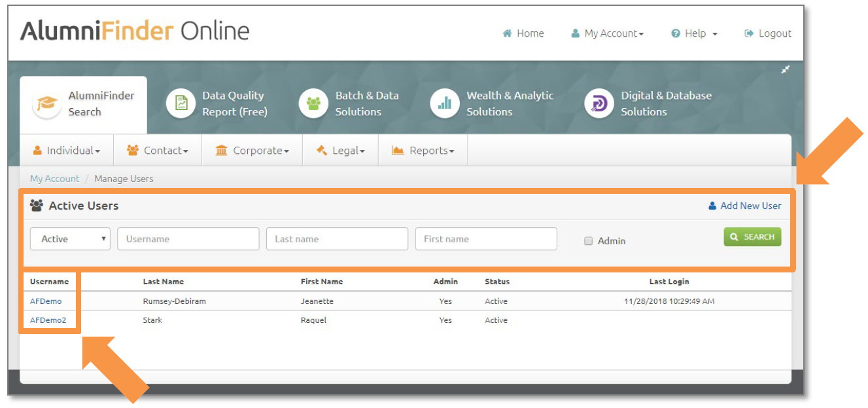Expand the Help dropdown menu
The width and height of the screenshot is (868, 408).
[695, 33]
